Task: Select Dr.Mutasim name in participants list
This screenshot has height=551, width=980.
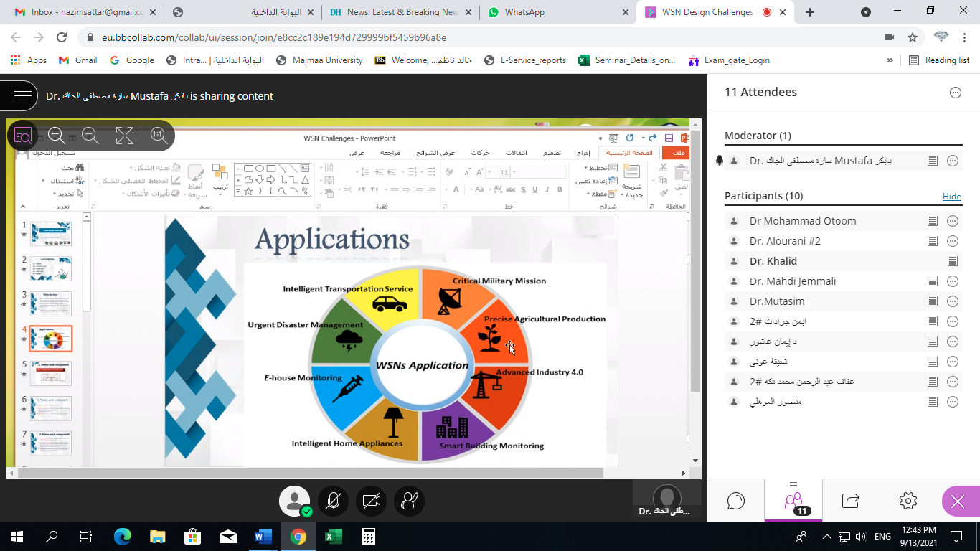Action: [x=777, y=301]
